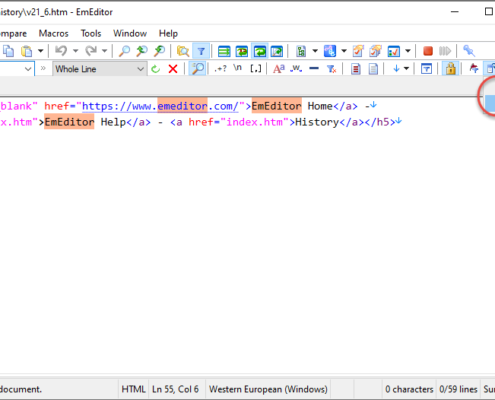This screenshot has height=400, width=495.
Task: Click the Advanced Filter window icon
Action: [426, 69]
